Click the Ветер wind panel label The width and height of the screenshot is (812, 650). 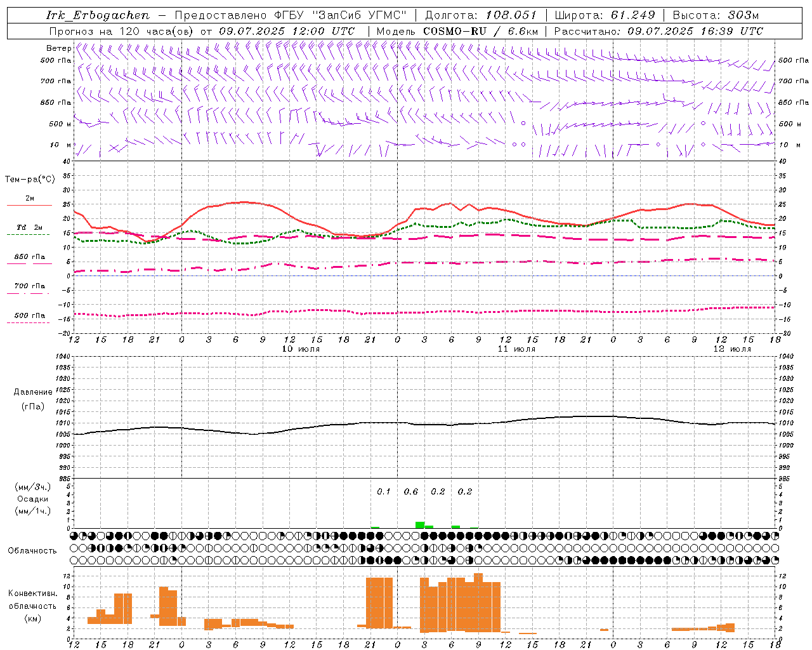58,48
